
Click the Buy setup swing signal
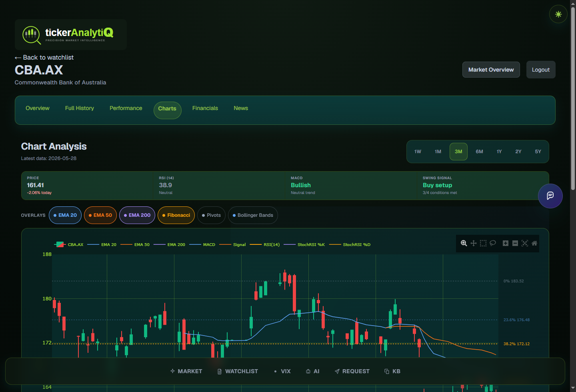pos(437,185)
